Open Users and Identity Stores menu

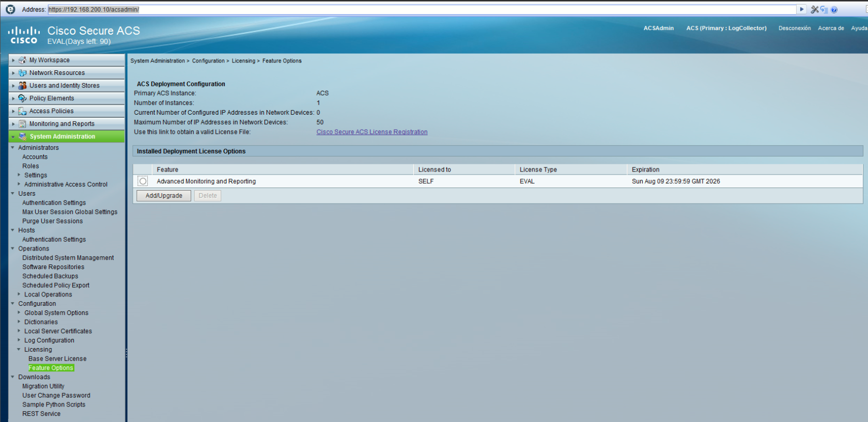tap(67, 86)
